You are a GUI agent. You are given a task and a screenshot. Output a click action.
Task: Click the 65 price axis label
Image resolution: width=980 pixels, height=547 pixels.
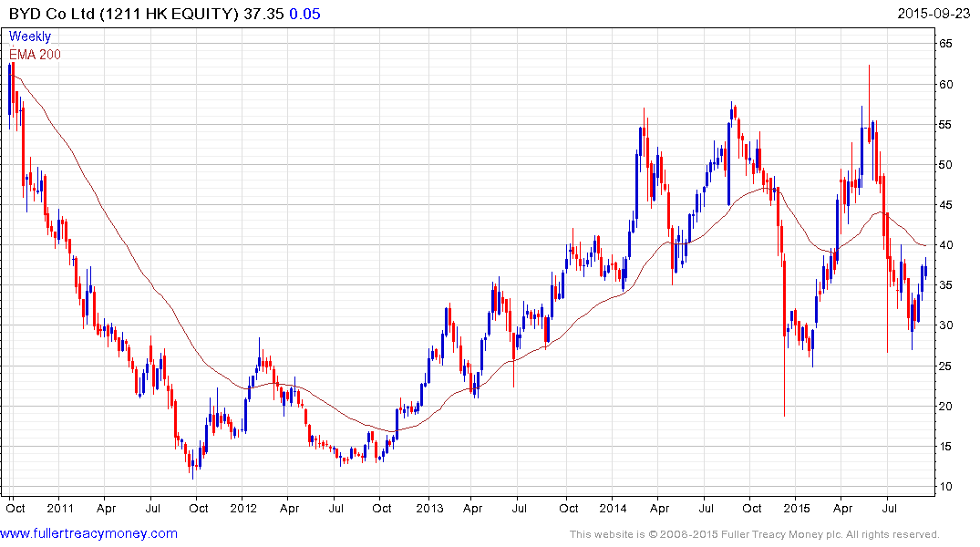click(x=945, y=44)
